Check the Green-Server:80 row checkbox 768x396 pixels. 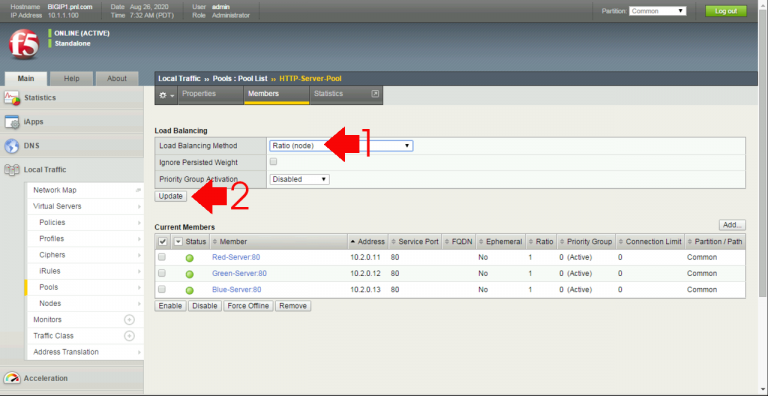[162, 273]
